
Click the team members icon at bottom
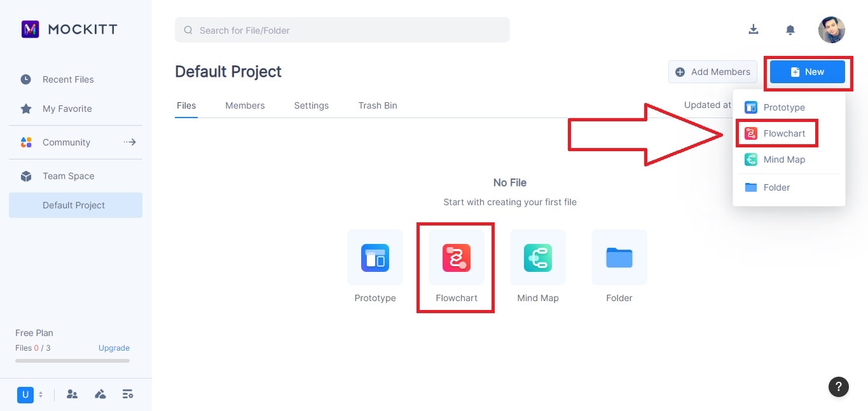(x=72, y=394)
